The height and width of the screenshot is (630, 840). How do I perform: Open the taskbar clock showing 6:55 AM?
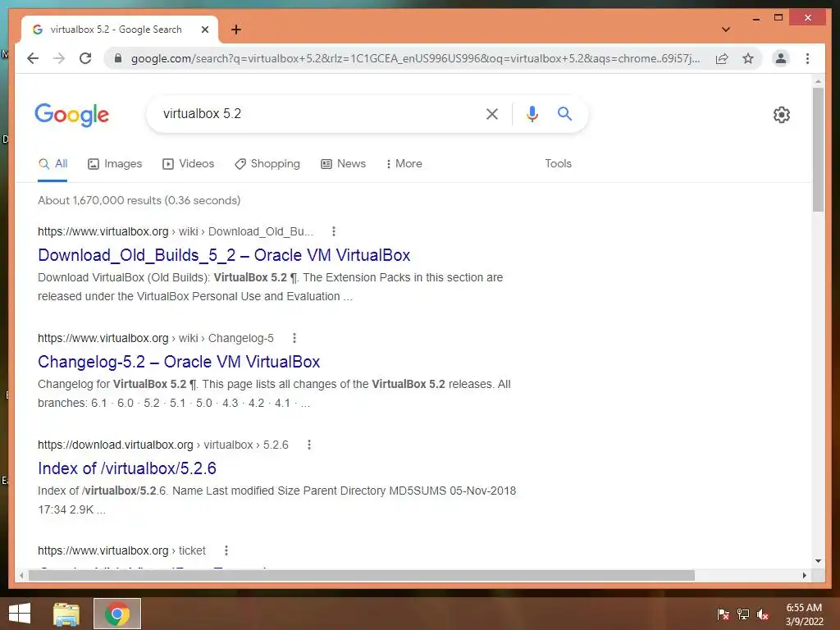[804, 614]
